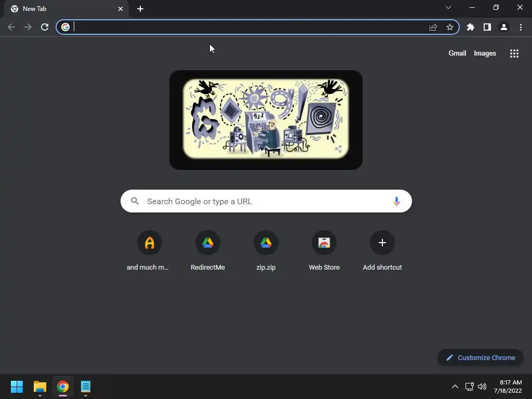Open the network status tray icon
The height and width of the screenshot is (399, 532).
point(470,387)
